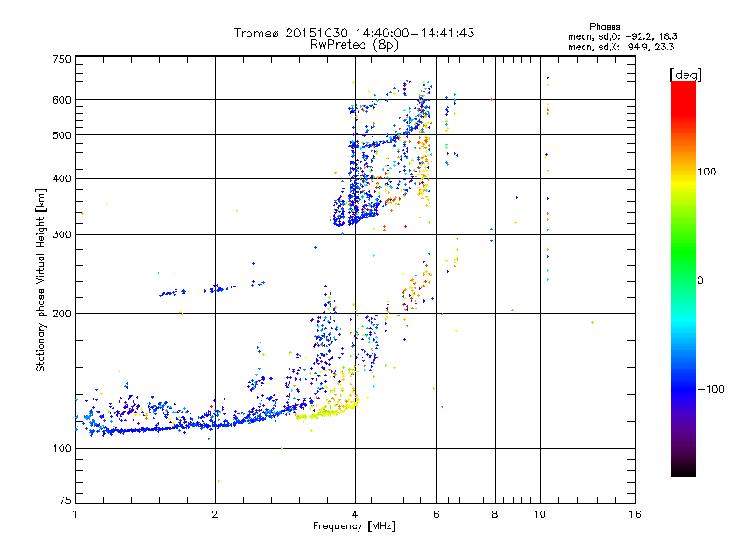
Task: Click the x-axis '16' tick label
Action: 635,514
